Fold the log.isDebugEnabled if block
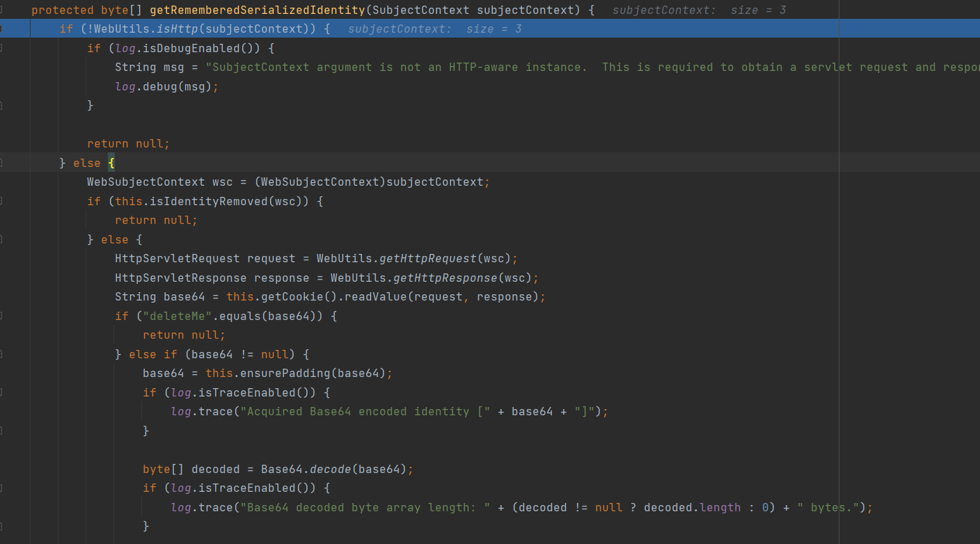The image size is (980, 544). click(1, 48)
